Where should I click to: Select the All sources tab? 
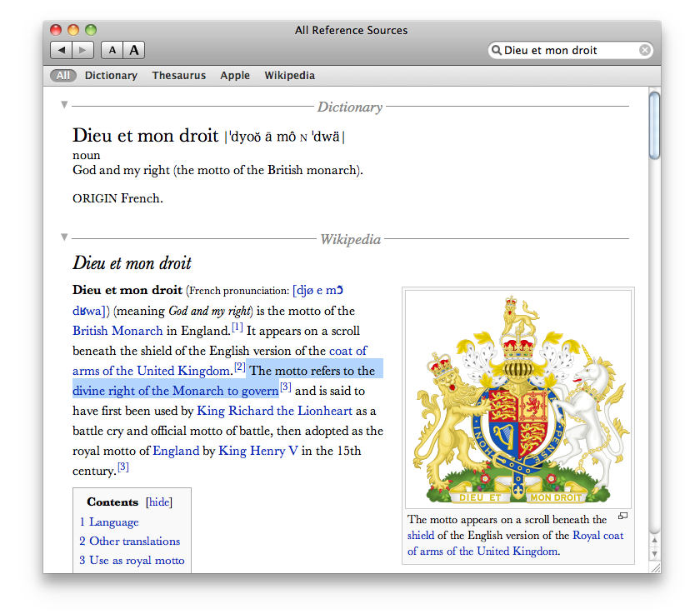click(x=63, y=76)
